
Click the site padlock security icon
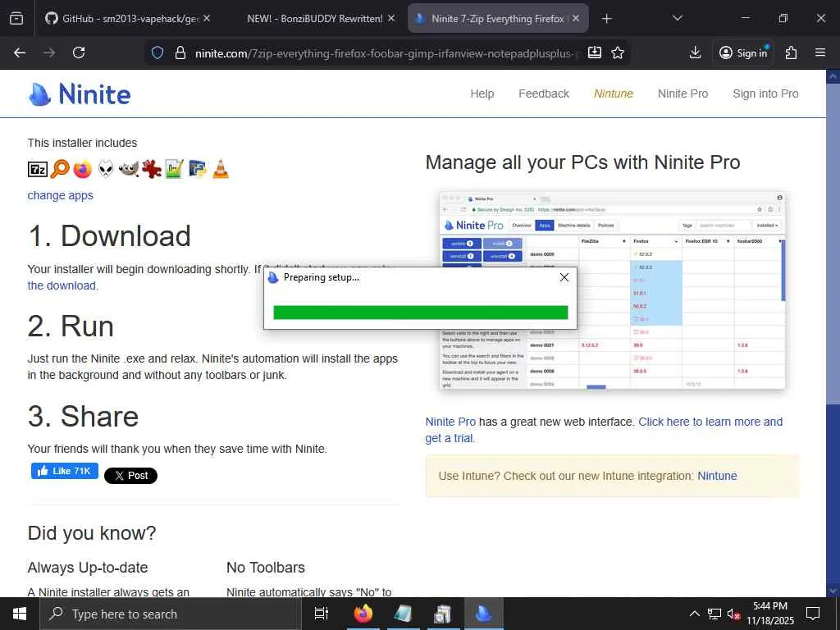(x=180, y=52)
